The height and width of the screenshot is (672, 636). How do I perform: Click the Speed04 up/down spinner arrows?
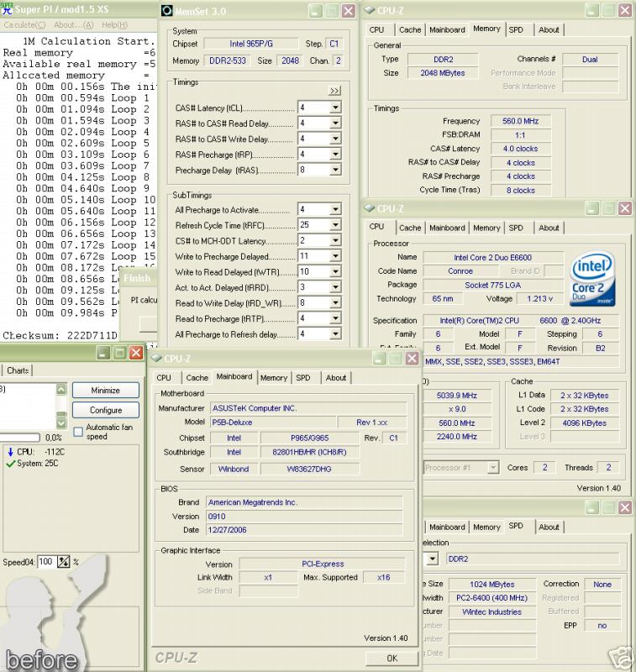(63, 562)
